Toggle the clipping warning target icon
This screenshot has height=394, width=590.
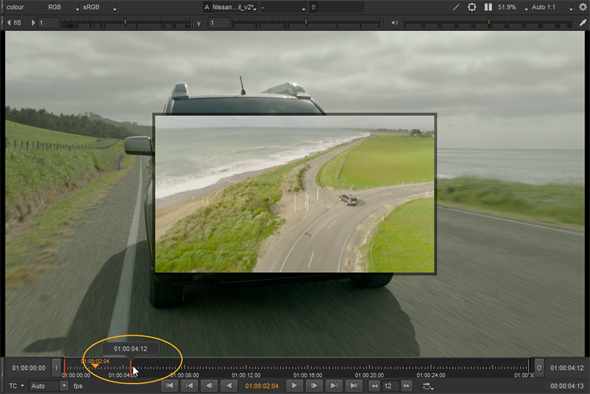pos(472,7)
